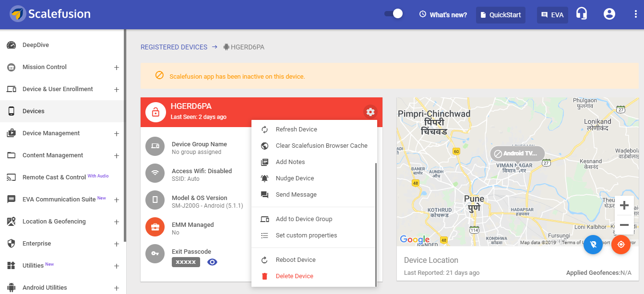Screen dimensions: 644x294
Task: Click Delete Device in red
Action: tap(295, 276)
